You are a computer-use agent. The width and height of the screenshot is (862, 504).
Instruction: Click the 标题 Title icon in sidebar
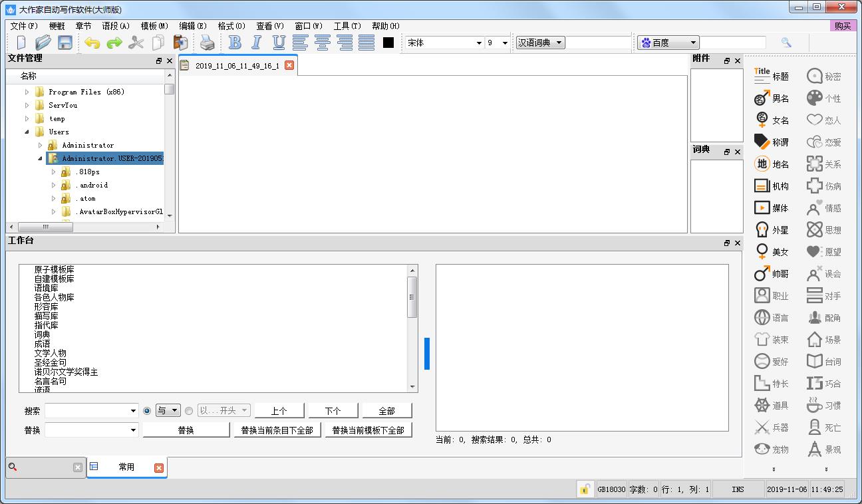[772, 76]
